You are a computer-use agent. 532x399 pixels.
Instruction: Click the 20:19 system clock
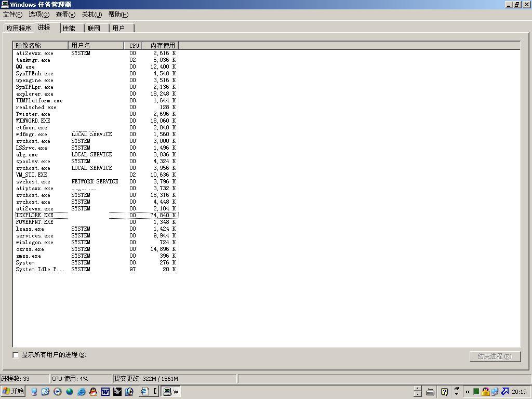tap(519, 392)
